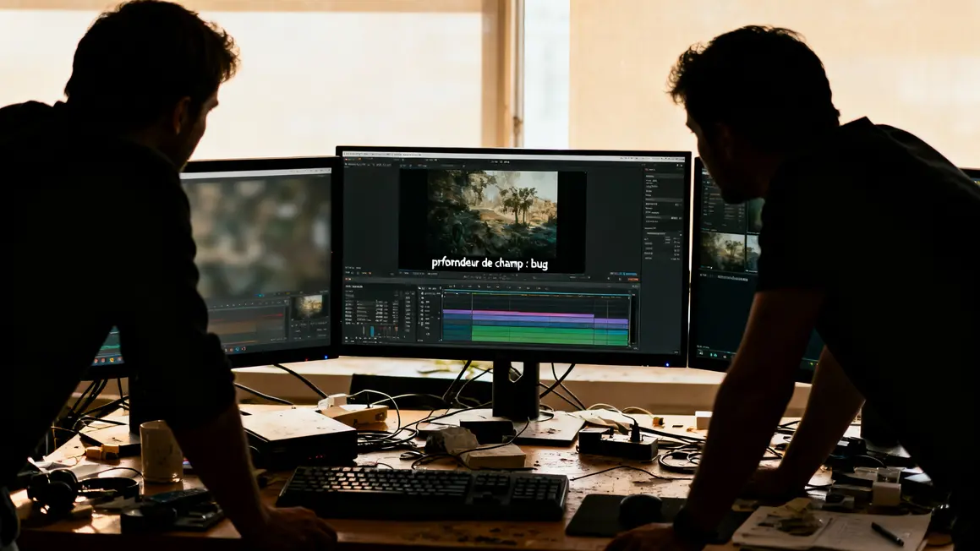Open the leftmost taskbar icon on right monitor
Viewport: 980px width, 551px height.
tap(701, 353)
